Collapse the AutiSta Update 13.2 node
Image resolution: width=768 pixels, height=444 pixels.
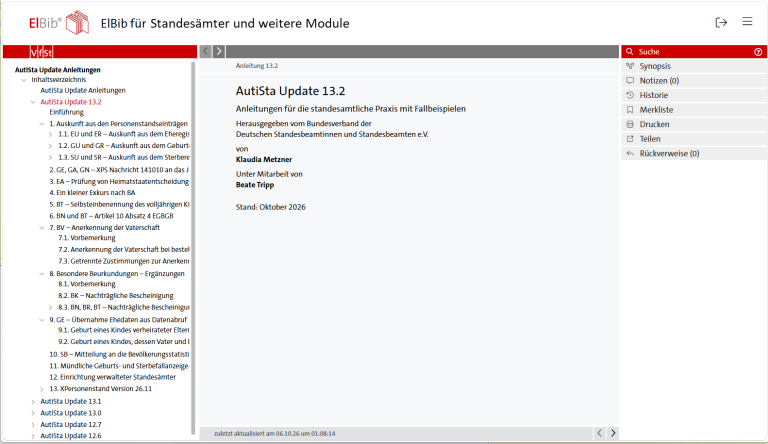point(33,102)
